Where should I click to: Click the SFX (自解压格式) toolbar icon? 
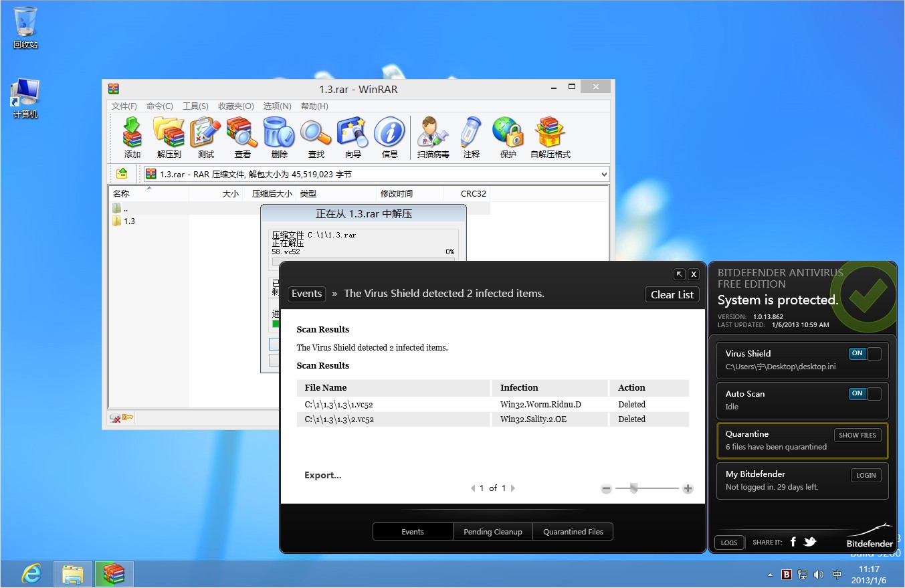pyautogui.click(x=550, y=137)
